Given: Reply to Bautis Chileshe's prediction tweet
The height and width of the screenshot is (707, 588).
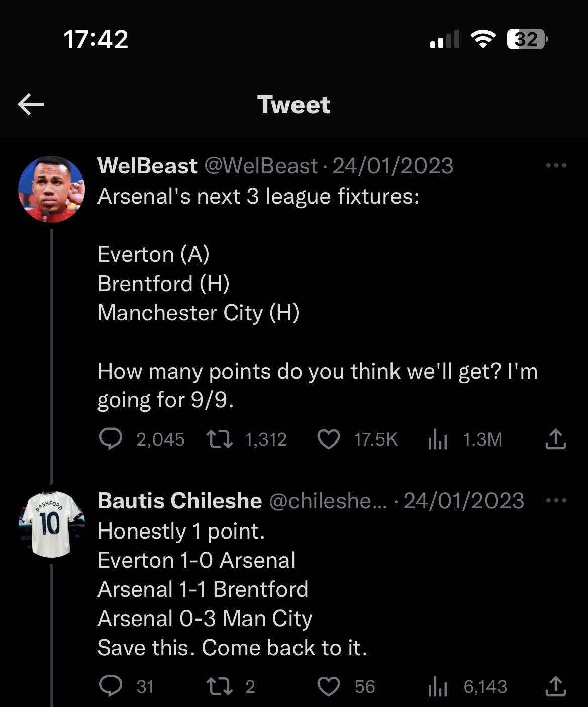Looking at the screenshot, I should pos(110,686).
